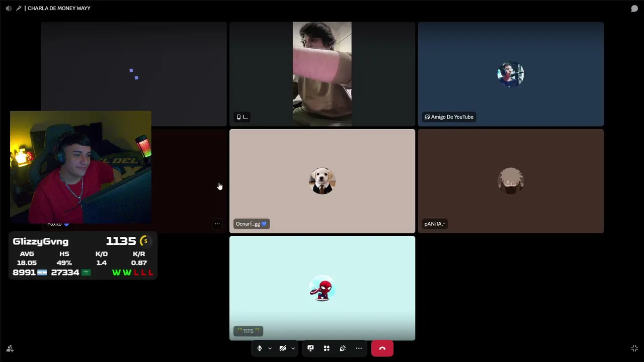The height and width of the screenshot is (362, 644).
Task: Click the channel title CHARLA DE MONEY WAYY
Action: pyautogui.click(x=59, y=9)
